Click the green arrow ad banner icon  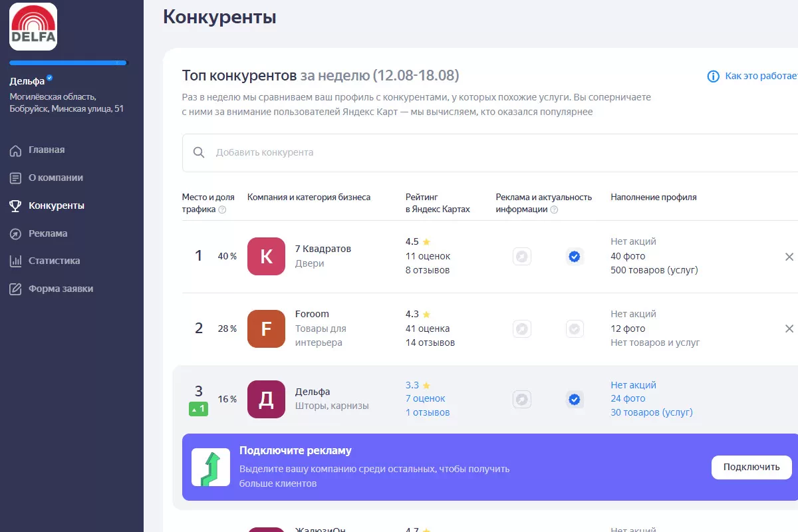pos(211,467)
